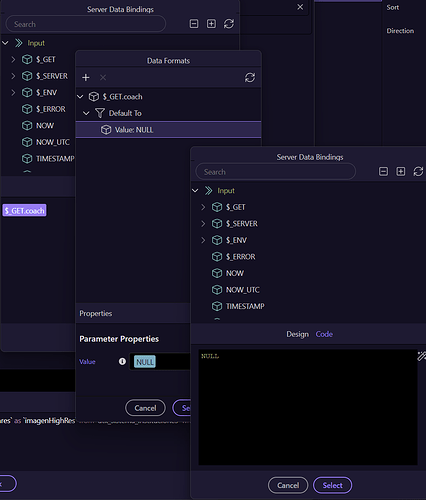Click the Select button in bindings dialog
The image size is (426, 500).
tap(332, 485)
